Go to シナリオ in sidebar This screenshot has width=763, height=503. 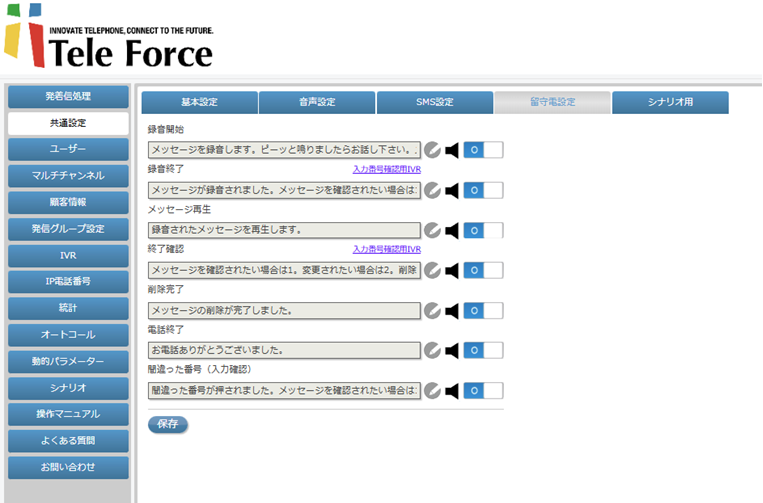68,388
